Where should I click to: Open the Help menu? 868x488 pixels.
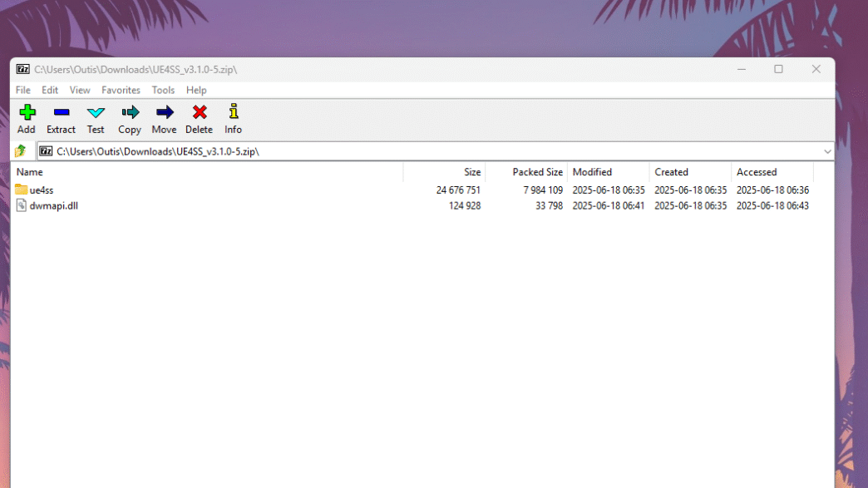[196, 90]
